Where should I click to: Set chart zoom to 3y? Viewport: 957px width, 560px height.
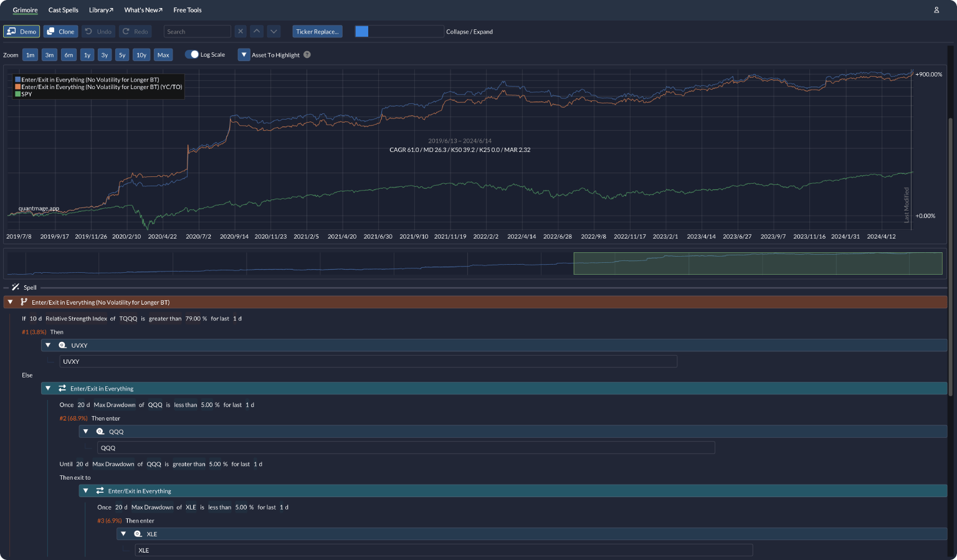(105, 55)
